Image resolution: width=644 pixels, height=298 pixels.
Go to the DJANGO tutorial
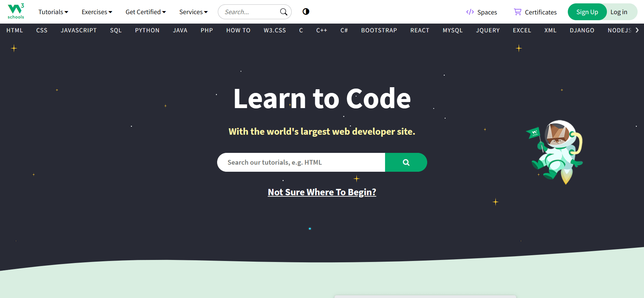point(582,30)
